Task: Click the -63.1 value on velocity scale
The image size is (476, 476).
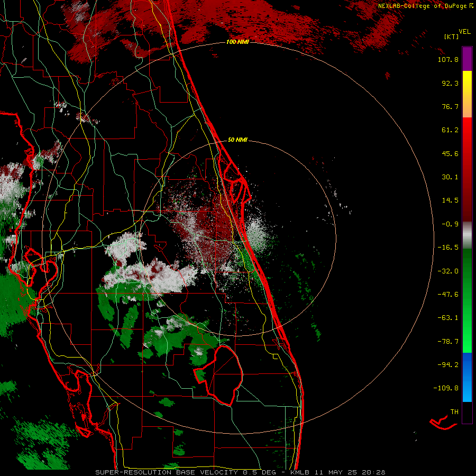Action: coord(448,318)
